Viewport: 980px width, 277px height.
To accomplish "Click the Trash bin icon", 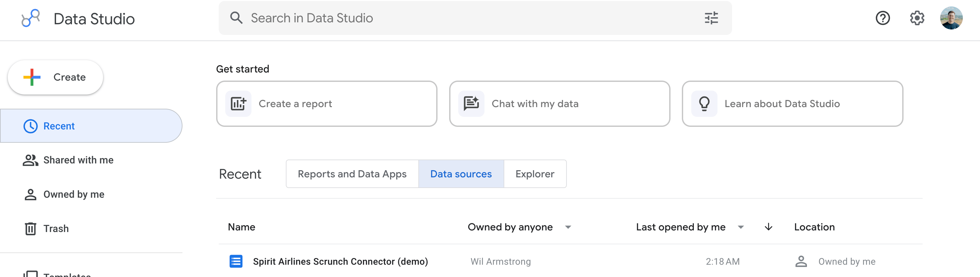I will point(30,229).
